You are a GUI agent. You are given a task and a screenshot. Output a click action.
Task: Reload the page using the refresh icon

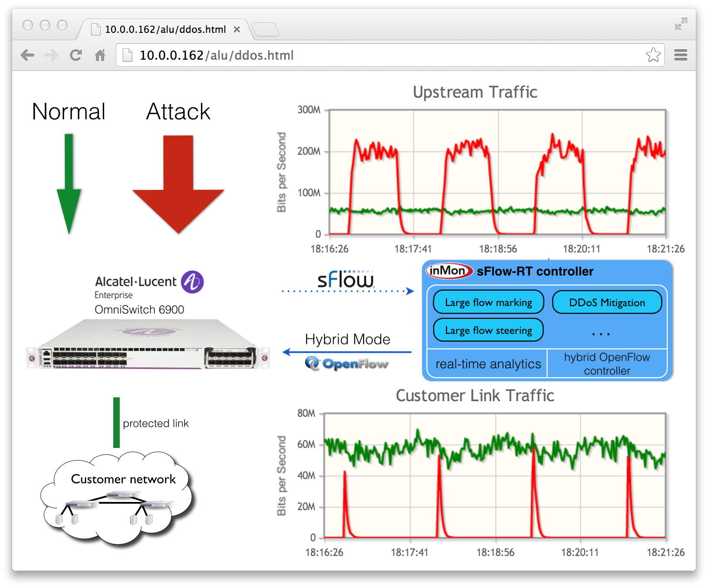76,55
